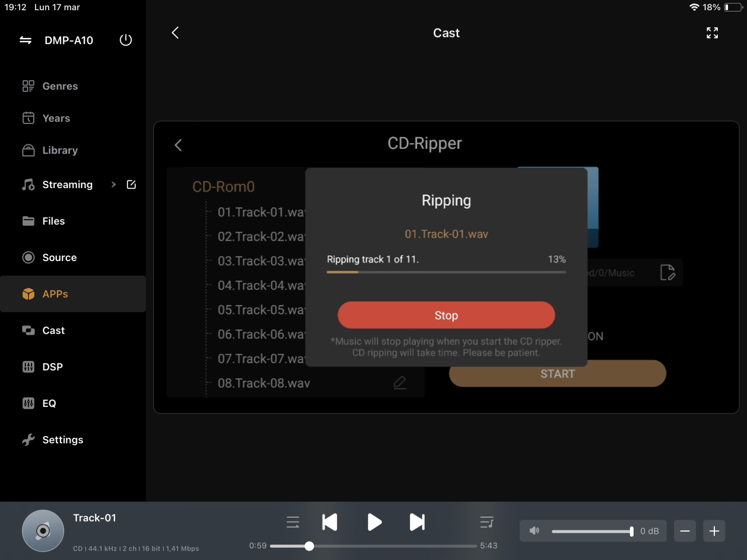The height and width of the screenshot is (560, 747).
Task: Open the Track-01 now playing title
Action: (95, 518)
